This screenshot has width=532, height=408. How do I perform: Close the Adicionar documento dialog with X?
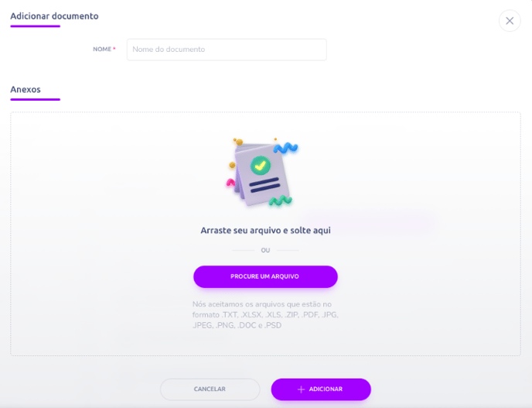(510, 21)
